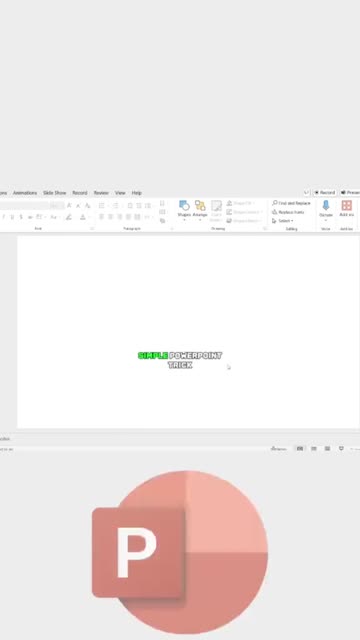360x640 pixels.
Task: Toggle Normal view button in status bar
Action: click(x=300, y=449)
